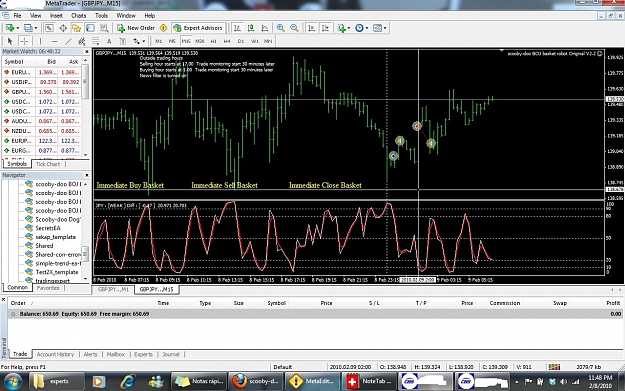Select the Text 'A' tool
This screenshot has width=625, height=391.
pos(109,41)
